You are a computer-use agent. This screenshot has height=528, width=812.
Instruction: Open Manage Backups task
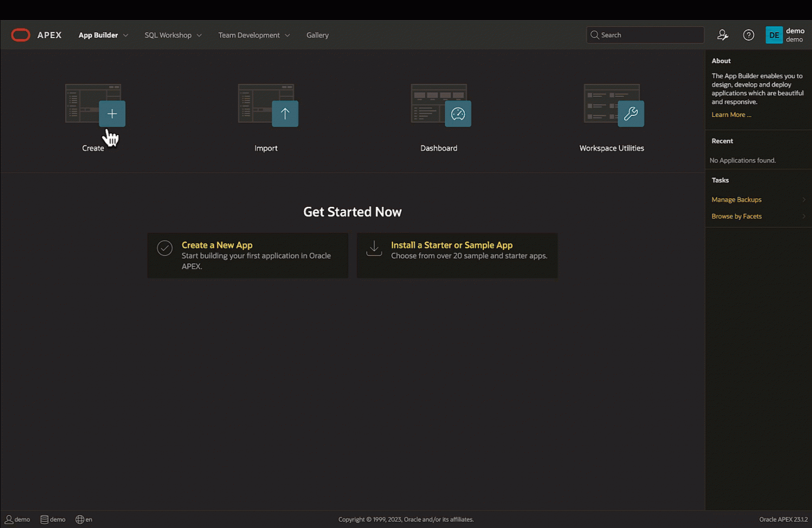(x=736, y=199)
